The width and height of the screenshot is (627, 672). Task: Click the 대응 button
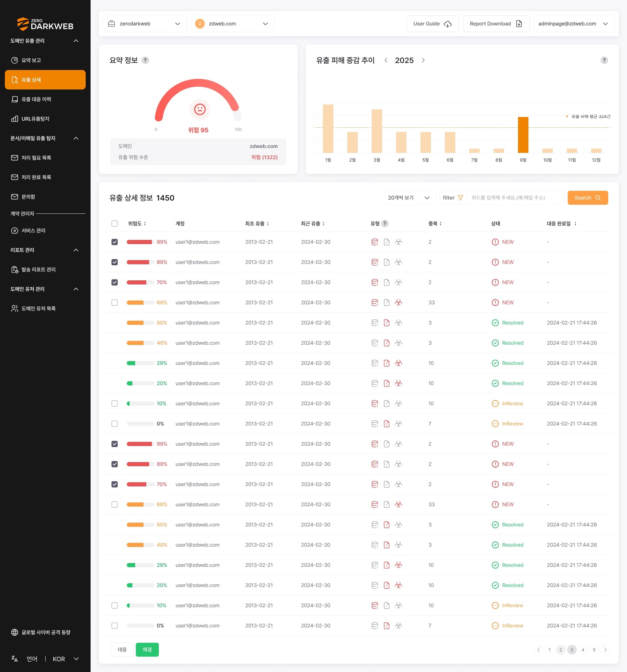tap(122, 650)
